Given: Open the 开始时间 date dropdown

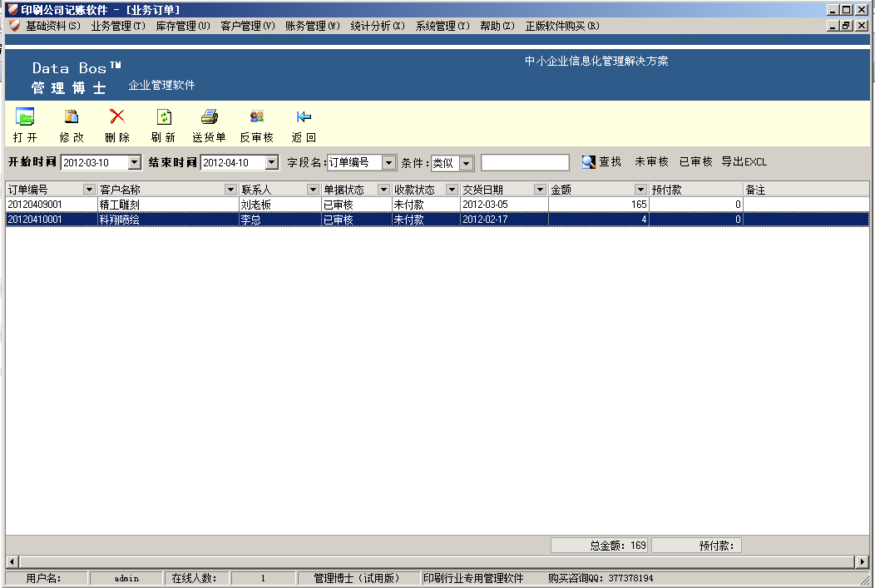Looking at the screenshot, I should (x=135, y=163).
